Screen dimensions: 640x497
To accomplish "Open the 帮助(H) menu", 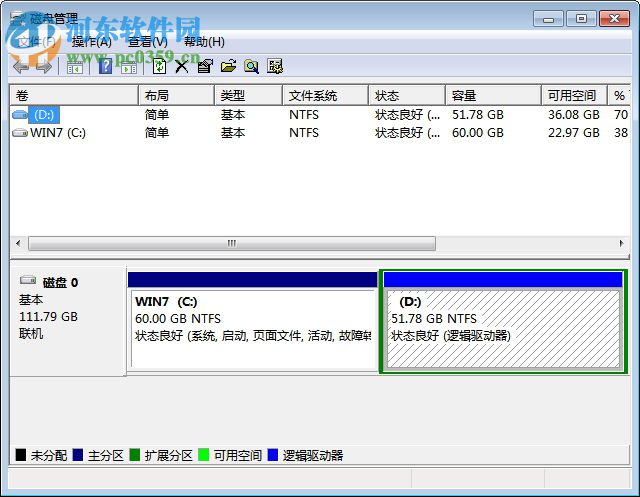I will [x=204, y=42].
